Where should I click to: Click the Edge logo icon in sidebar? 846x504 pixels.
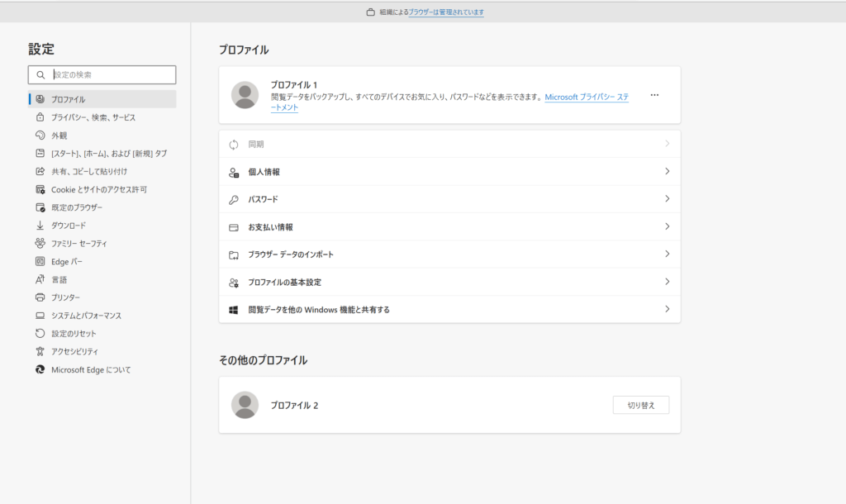tap(40, 369)
